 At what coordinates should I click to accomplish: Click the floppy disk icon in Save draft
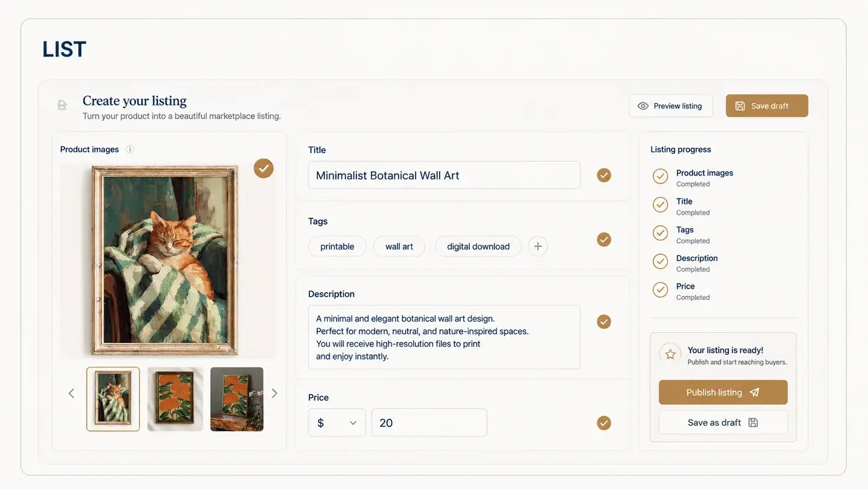pyautogui.click(x=740, y=106)
